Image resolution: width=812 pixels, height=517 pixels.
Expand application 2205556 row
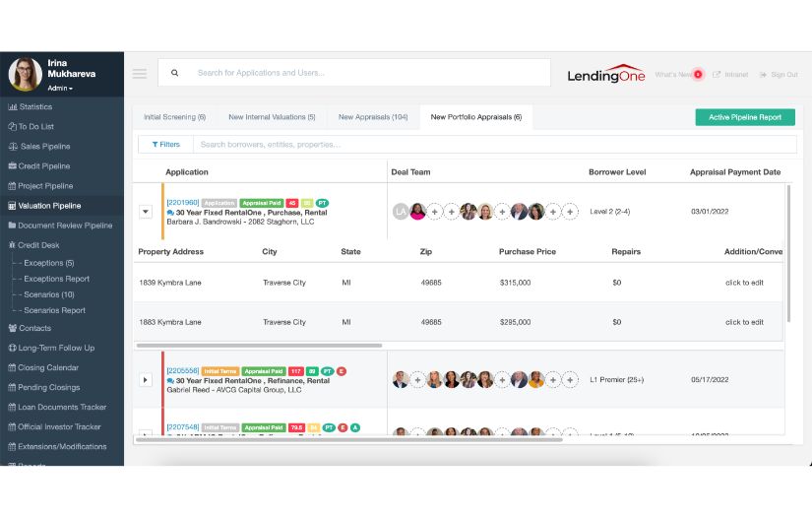point(146,380)
